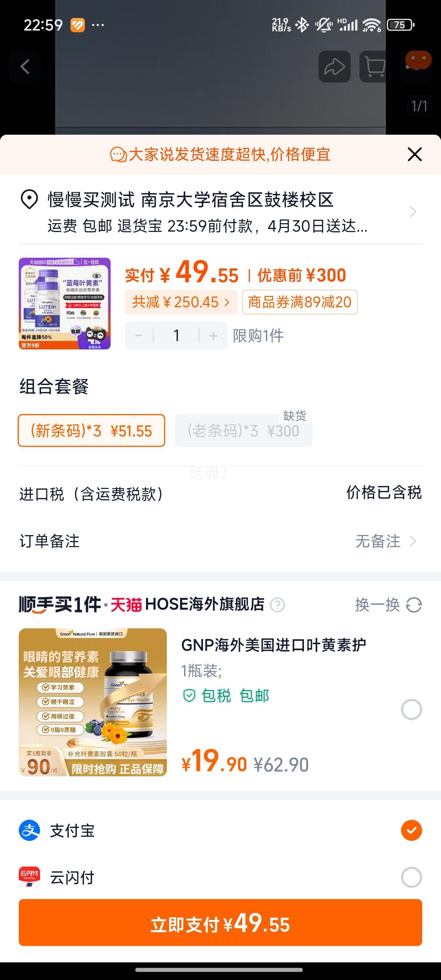Image resolution: width=441 pixels, height=980 pixels.
Task: Tap the 支付宝 logo icon
Action: tap(29, 830)
